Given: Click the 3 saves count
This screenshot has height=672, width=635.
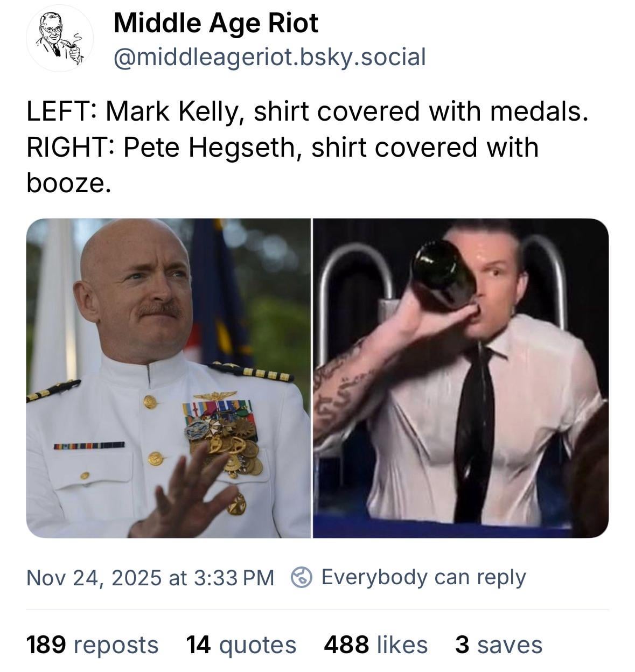Looking at the screenshot, I should pyautogui.click(x=498, y=645).
